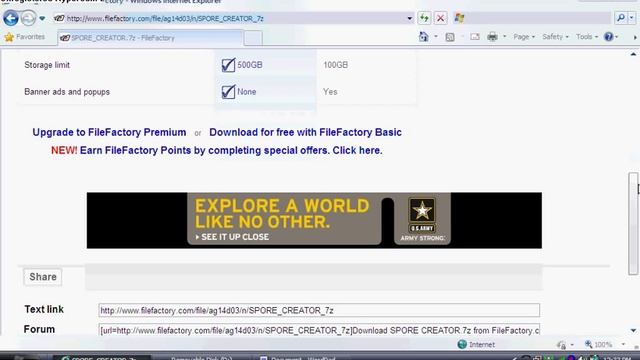This screenshot has width=640, height=360.
Task: Click the scrollbar down arrow
Action: pos(633,331)
